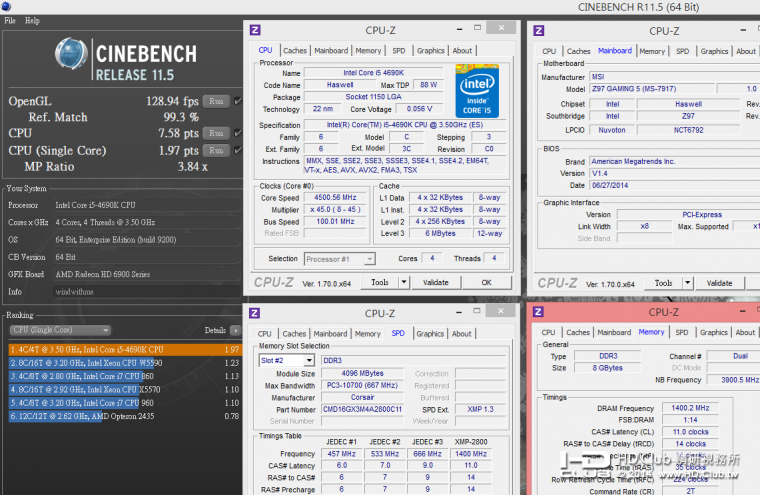Expand the Tools arrow in the CPU tab window
The image size is (760, 495).
click(x=403, y=283)
